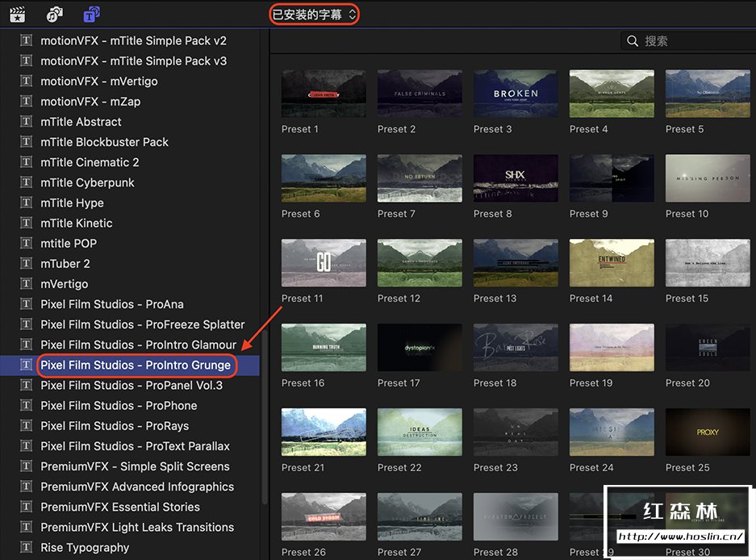Viewport: 756px width, 560px height.
Task: Select Pixel Film Studios - ProIntro Grunge
Action: (x=136, y=366)
